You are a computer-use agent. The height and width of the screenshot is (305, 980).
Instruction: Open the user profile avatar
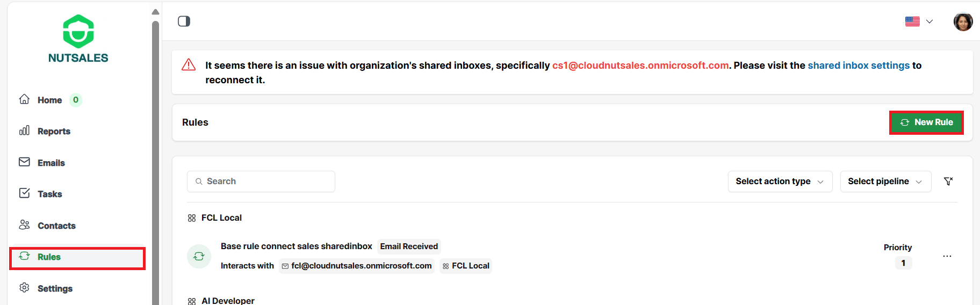point(963,21)
